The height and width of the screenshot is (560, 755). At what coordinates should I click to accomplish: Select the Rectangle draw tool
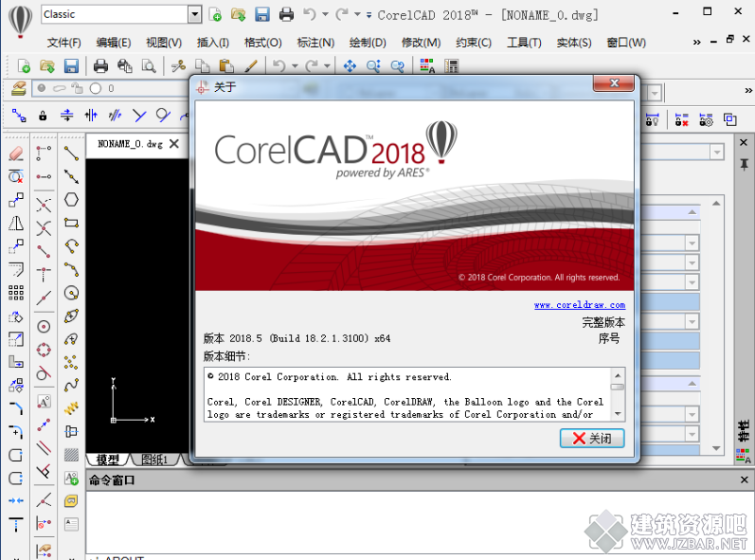coord(71,223)
